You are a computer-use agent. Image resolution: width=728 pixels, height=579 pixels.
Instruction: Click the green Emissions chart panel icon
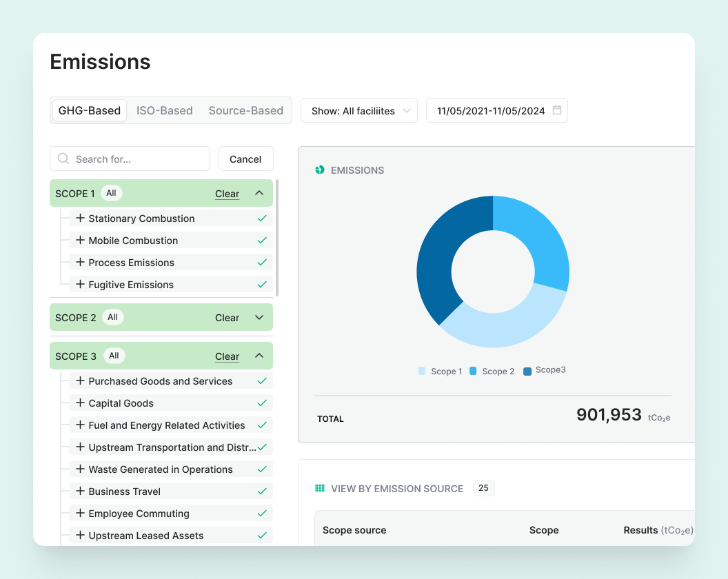tap(320, 170)
